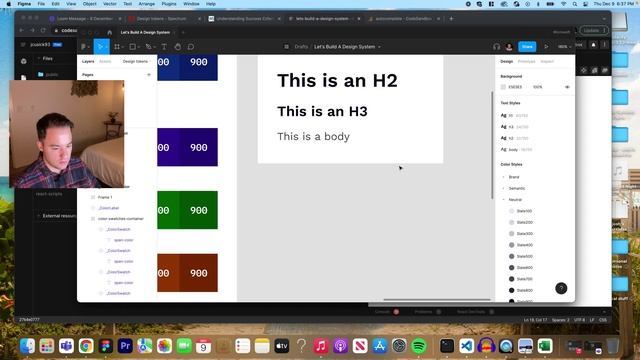Screen dimensions: 640x360
Task: Toggle Background visibility eye icon
Action: click(x=567, y=87)
